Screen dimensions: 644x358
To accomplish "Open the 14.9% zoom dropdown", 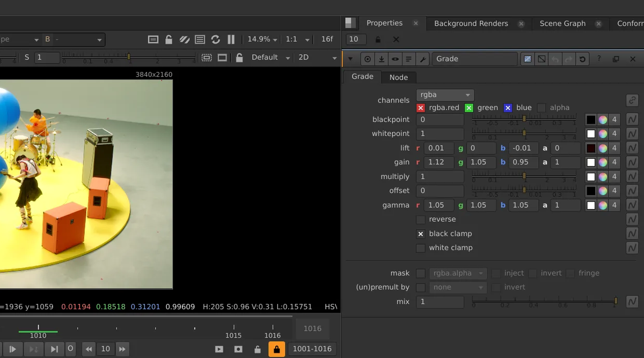I will (x=262, y=40).
